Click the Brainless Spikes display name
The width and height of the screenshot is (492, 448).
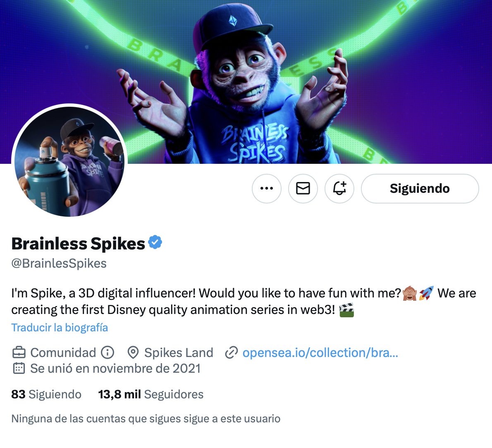coord(78,244)
